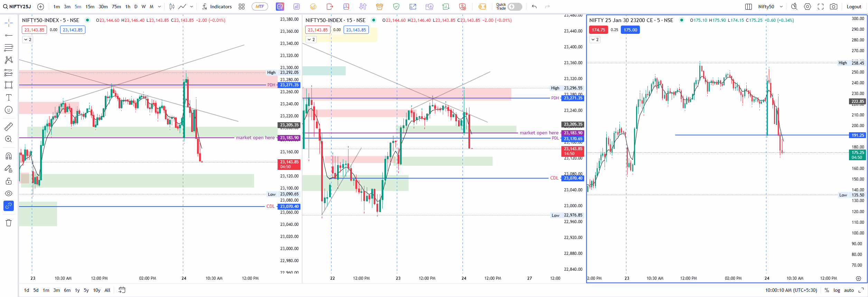Open the forecasting and measurement tool
This screenshot has width=868, height=297.
9,73
